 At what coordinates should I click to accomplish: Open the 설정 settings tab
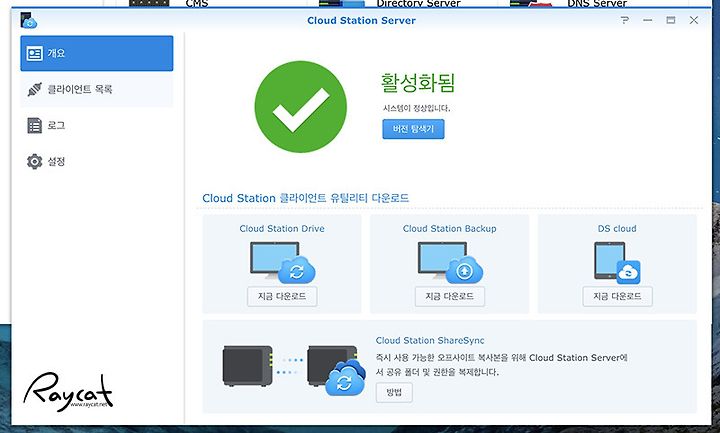point(96,162)
